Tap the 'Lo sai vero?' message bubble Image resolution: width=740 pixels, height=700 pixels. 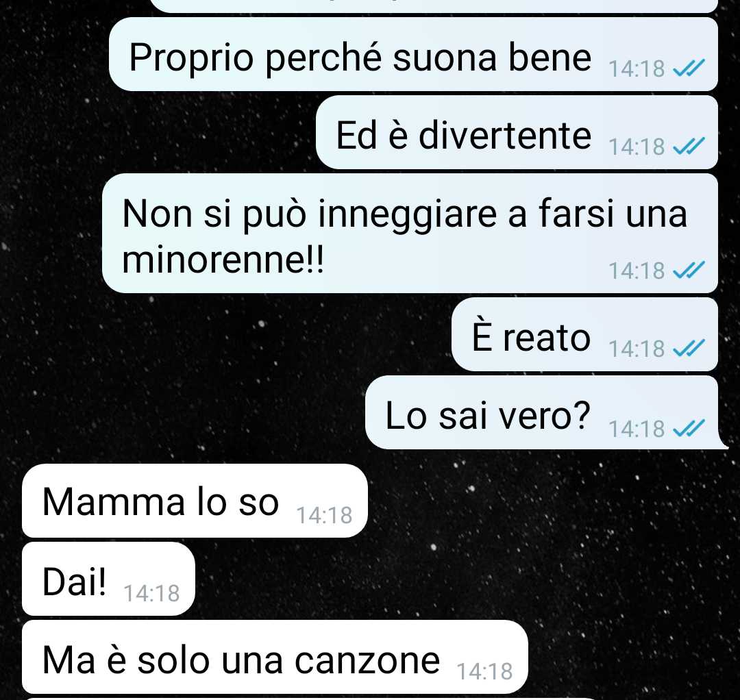coord(542,412)
